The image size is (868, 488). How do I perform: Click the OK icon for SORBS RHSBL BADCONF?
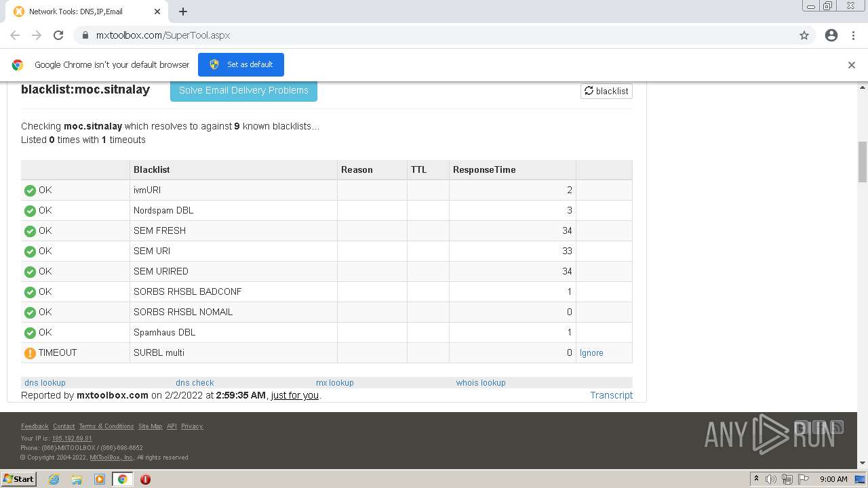click(30, 292)
